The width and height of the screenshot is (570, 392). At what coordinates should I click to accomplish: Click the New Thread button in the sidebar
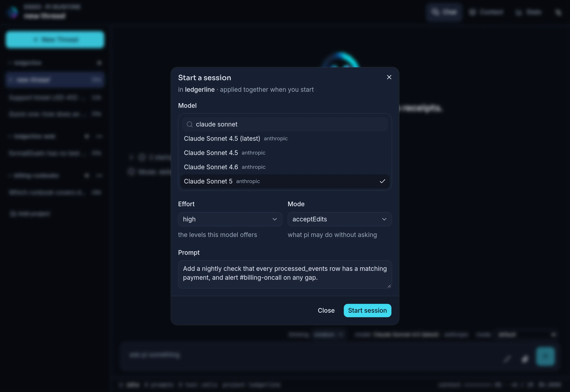[x=55, y=39]
